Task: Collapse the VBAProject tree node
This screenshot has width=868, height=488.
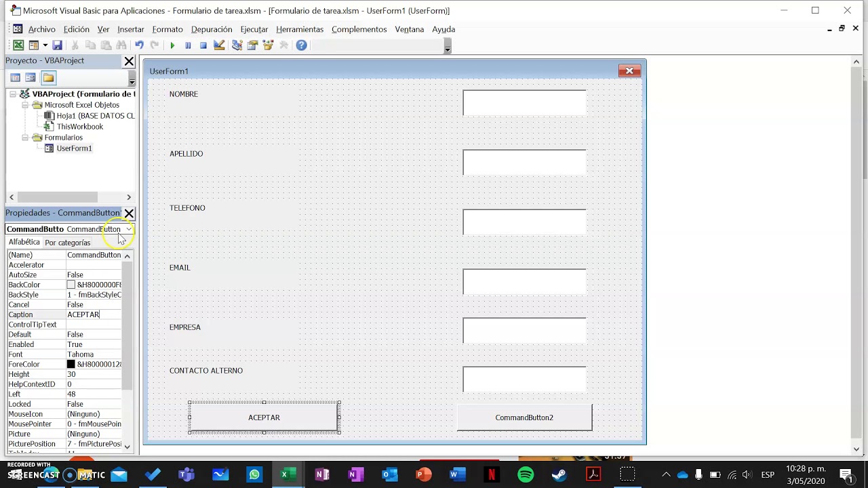Action: (x=13, y=94)
